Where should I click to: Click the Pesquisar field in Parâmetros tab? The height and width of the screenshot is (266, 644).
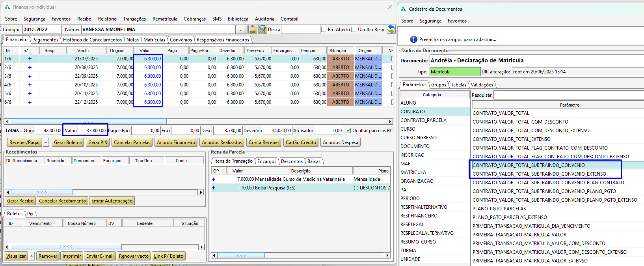point(568,95)
